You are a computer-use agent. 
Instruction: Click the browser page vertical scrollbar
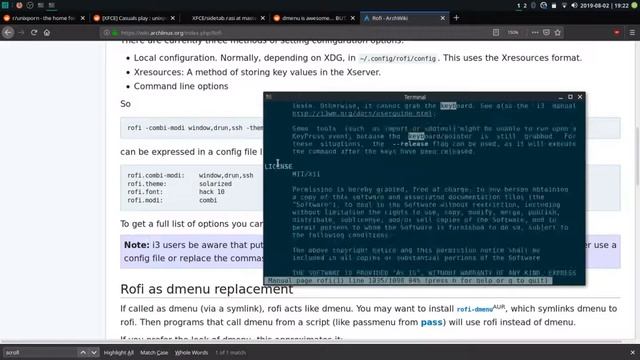pyautogui.click(x=637, y=155)
